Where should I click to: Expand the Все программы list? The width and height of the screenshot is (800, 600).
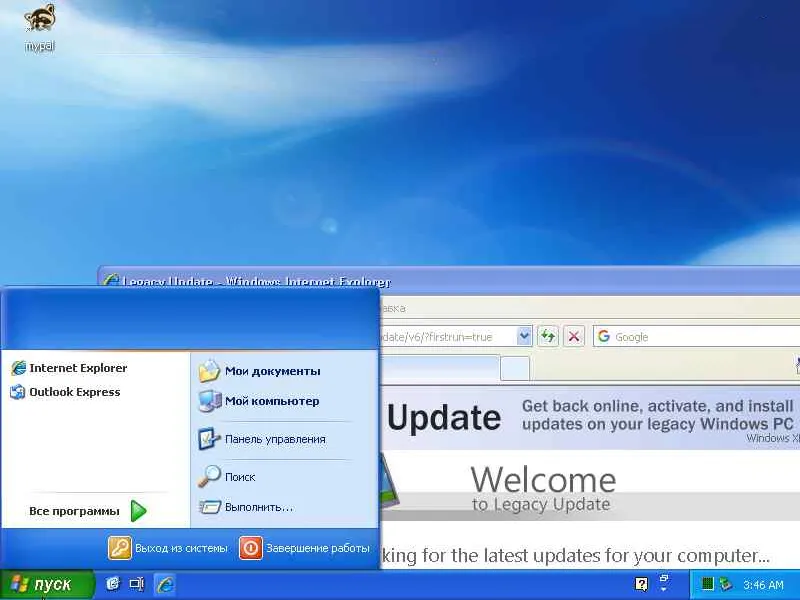[88, 511]
